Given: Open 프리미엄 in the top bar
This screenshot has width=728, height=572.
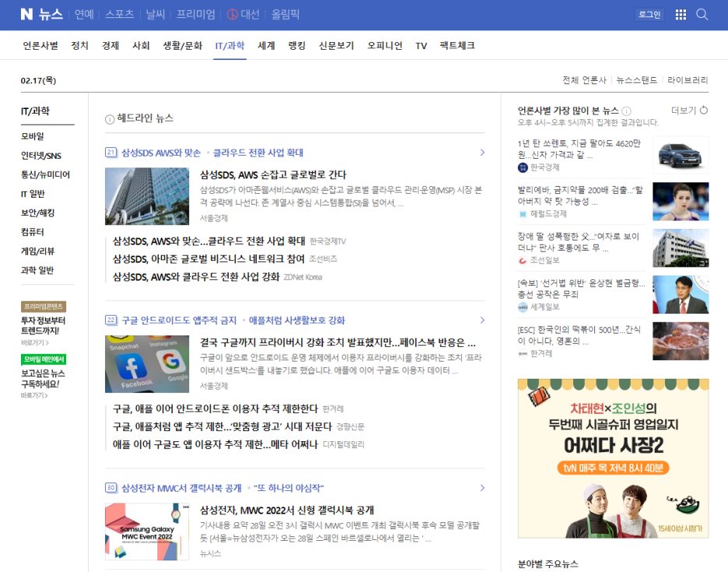Looking at the screenshot, I should click(195, 15).
